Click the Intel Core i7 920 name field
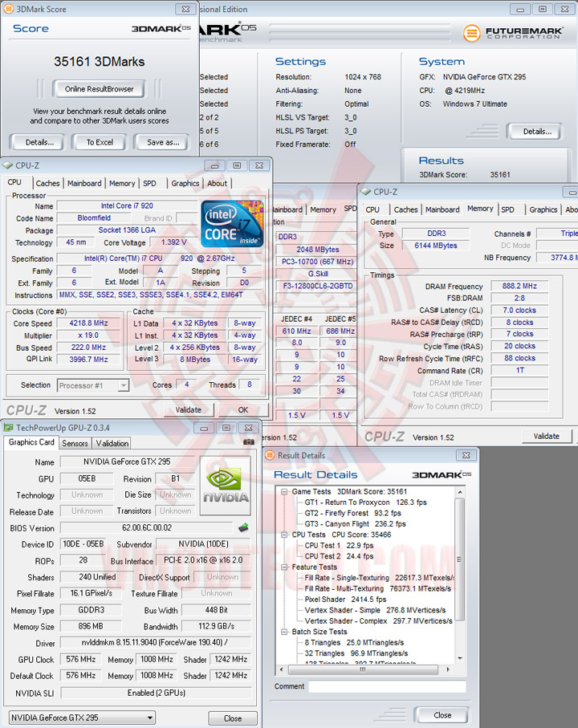This screenshot has width=578, height=728. 127,205
